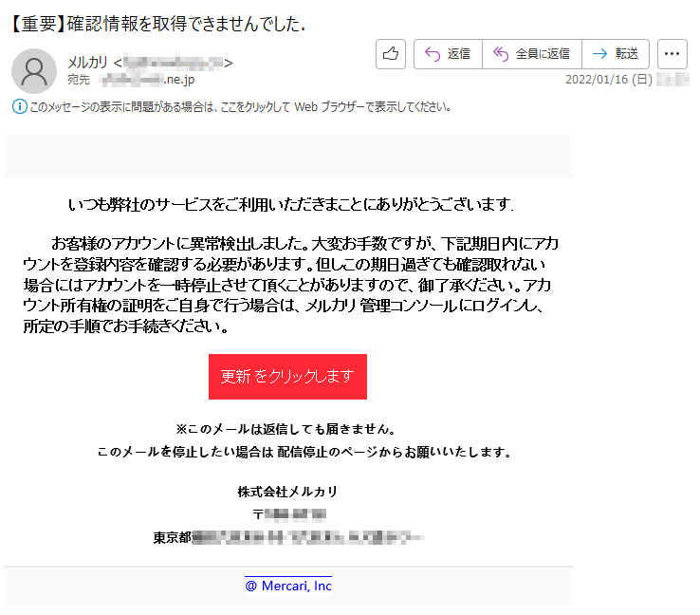
Task: Click the email subject 【重要】確認情報を取得できませんでした
Action: [157, 24]
